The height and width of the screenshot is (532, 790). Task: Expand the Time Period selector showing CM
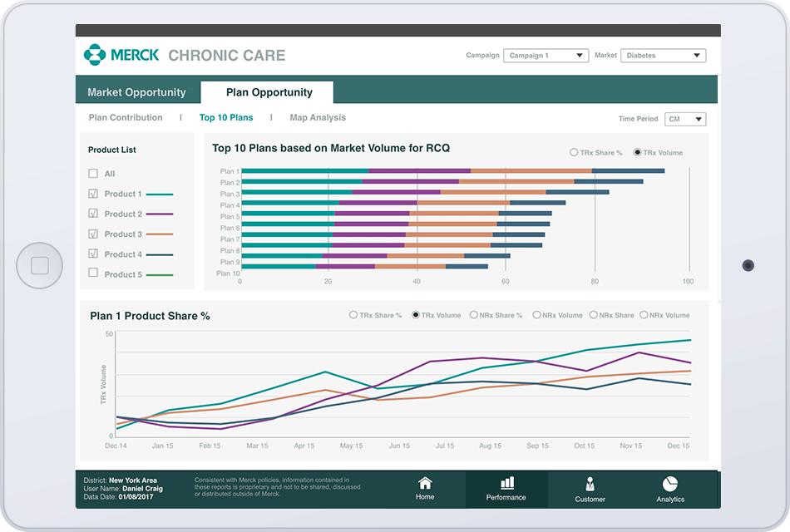(684, 119)
